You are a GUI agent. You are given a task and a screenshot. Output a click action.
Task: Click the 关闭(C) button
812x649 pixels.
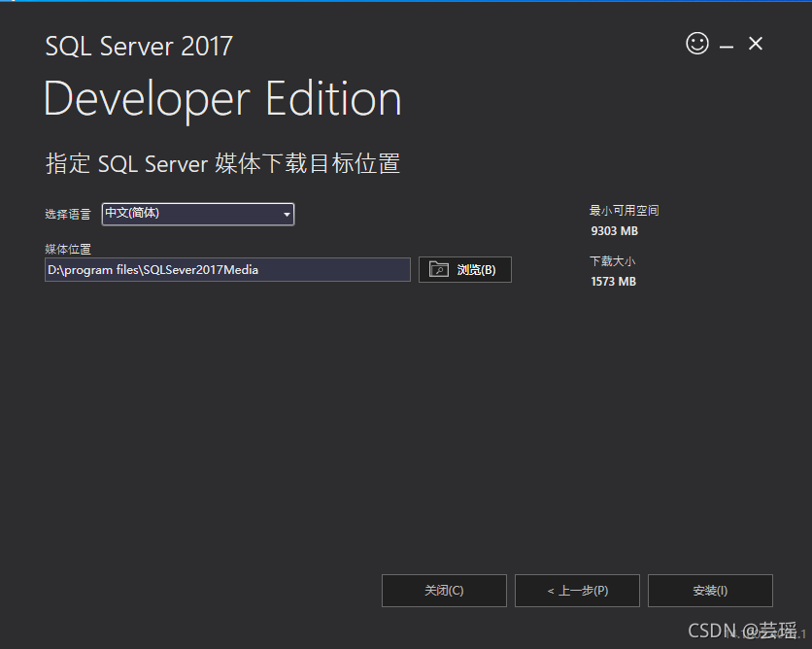[x=444, y=591]
